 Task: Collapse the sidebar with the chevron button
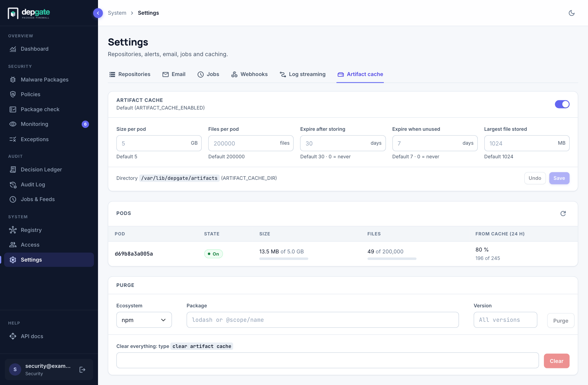(98, 13)
